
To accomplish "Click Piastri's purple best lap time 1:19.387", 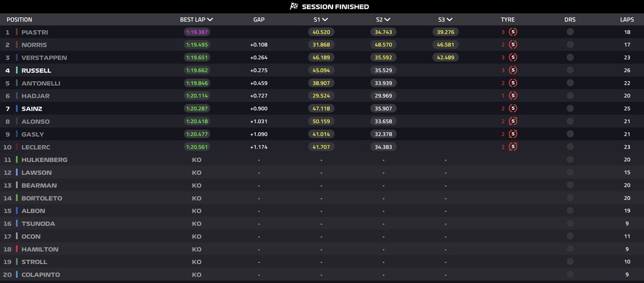I will click(196, 32).
